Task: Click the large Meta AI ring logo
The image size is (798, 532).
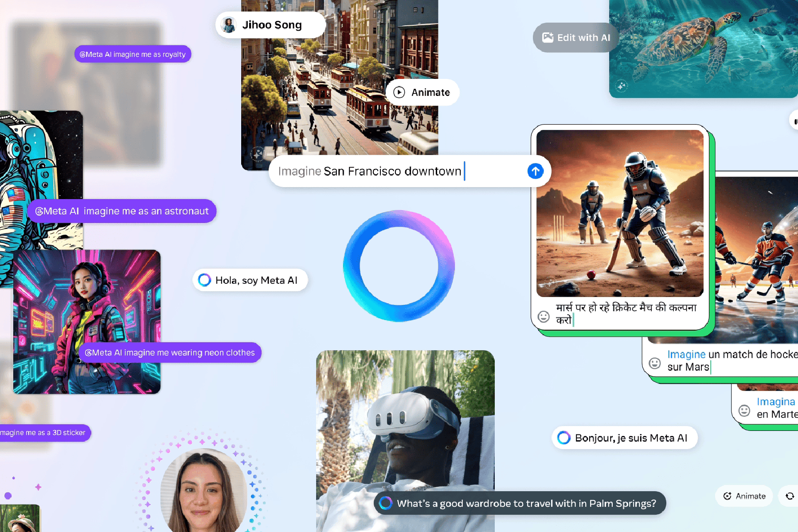Action: coord(399,266)
